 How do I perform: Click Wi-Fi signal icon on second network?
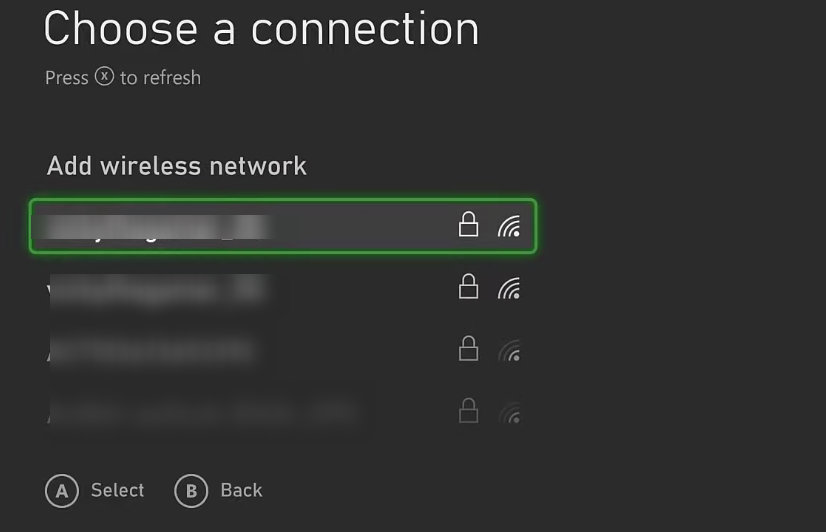tap(509, 288)
